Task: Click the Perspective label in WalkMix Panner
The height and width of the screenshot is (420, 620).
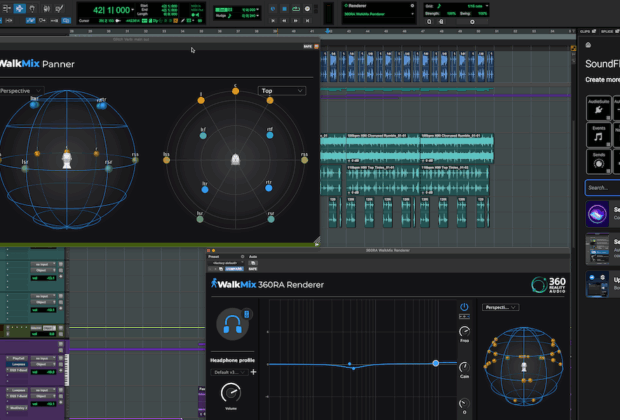Action: [x=16, y=91]
